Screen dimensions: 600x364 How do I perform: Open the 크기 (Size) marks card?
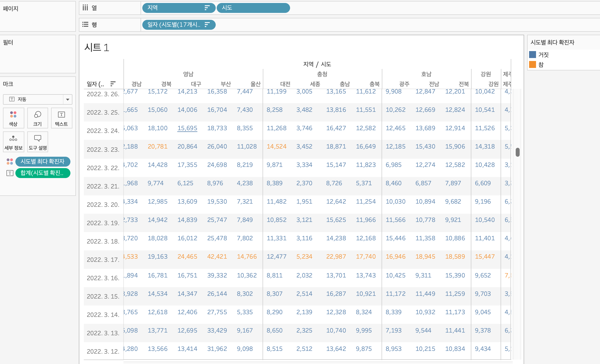37,118
